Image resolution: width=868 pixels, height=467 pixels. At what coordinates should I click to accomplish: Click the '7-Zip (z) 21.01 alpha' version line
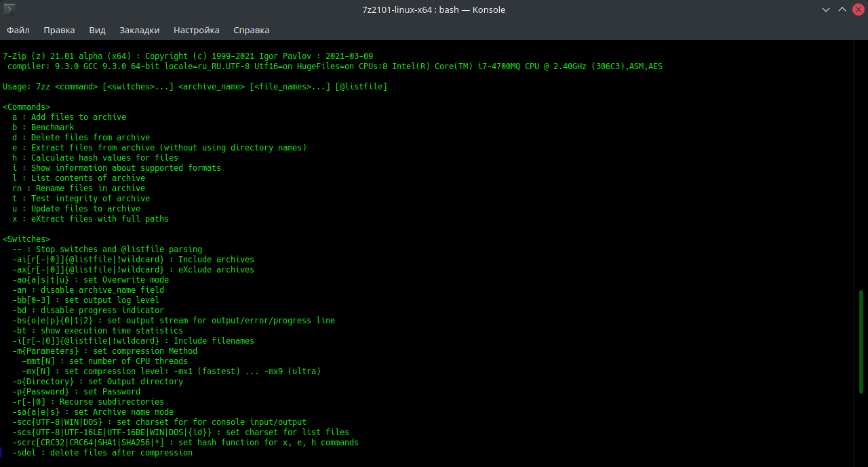tap(188, 56)
